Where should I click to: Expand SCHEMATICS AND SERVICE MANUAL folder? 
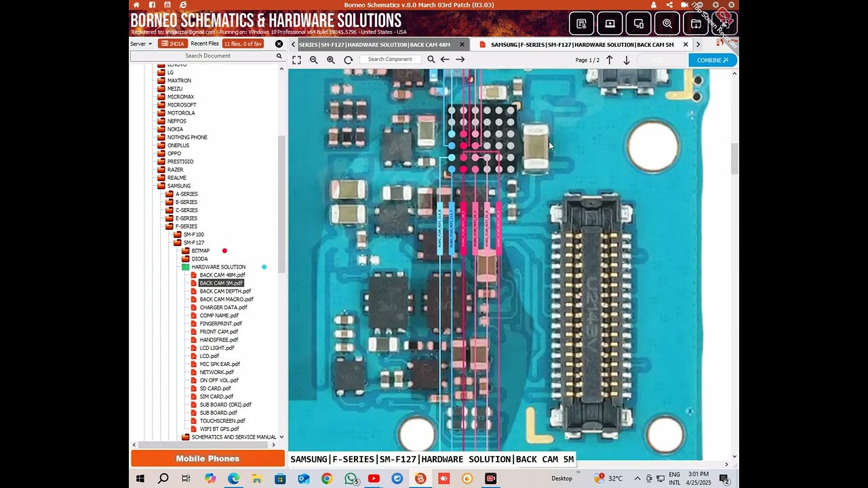click(x=186, y=437)
